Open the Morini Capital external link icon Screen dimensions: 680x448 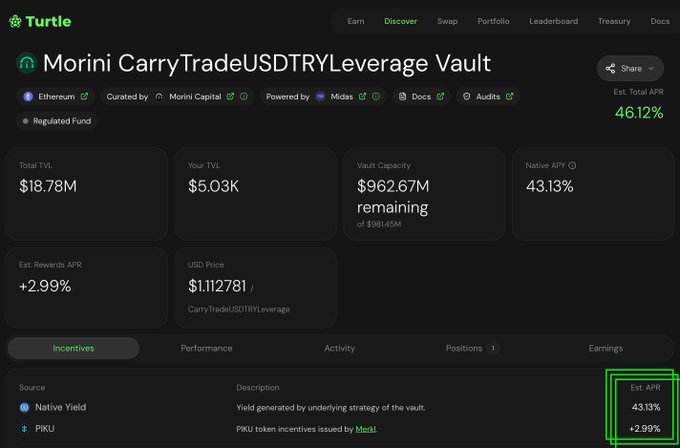click(231, 96)
